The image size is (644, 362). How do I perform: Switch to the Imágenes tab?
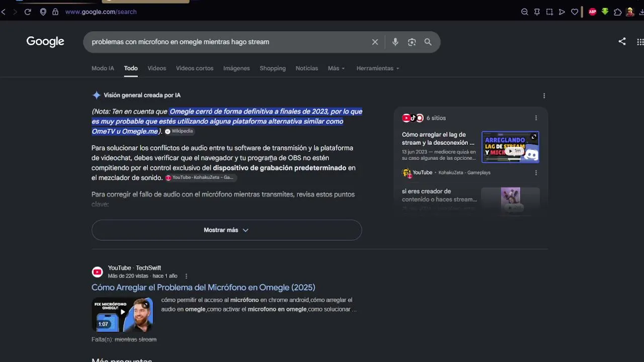coord(236,68)
